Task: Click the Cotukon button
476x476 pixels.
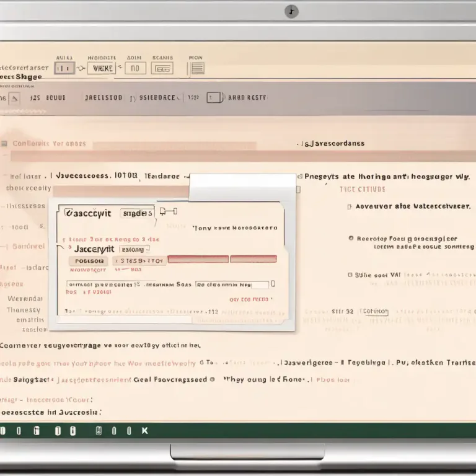Action: click(376, 311)
